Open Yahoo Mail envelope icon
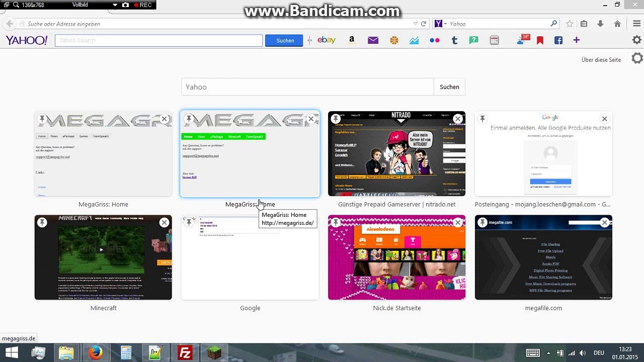The height and width of the screenshot is (362, 644). [x=373, y=40]
